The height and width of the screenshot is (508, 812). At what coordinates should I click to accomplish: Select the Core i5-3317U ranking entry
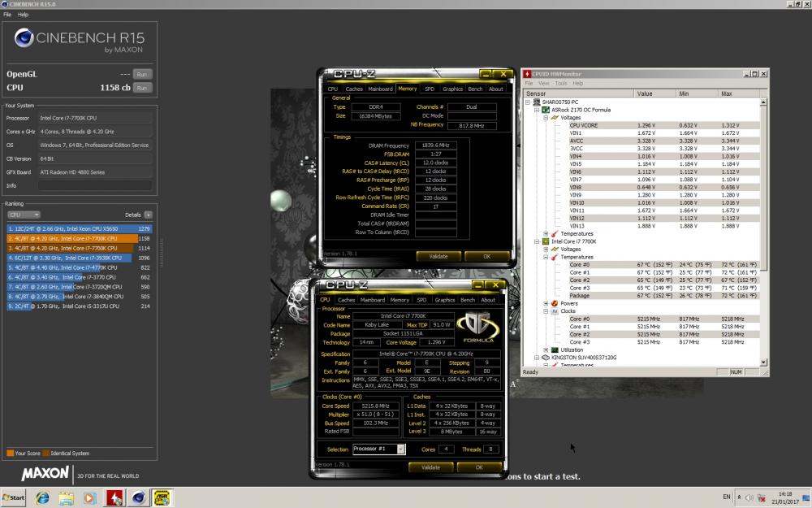pyautogui.click(x=80, y=306)
